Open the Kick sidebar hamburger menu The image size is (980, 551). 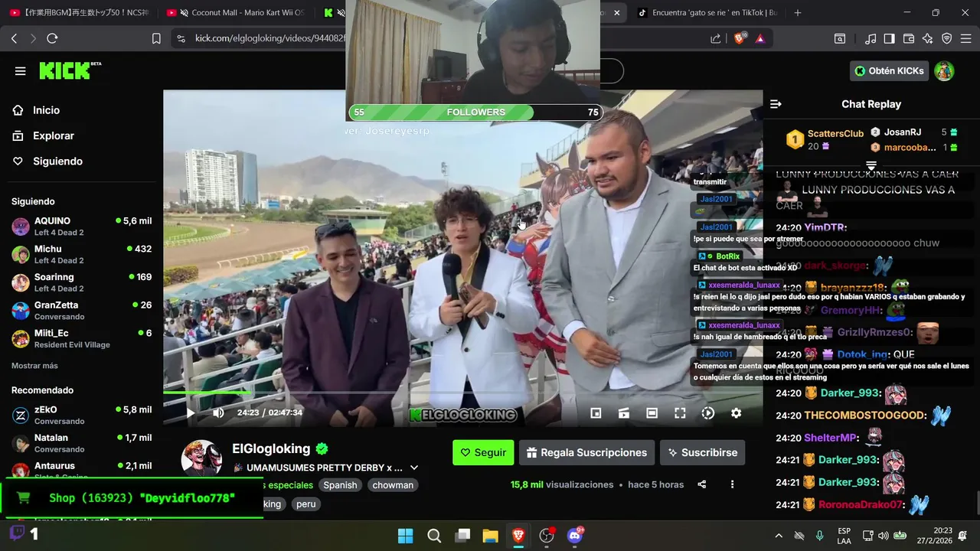(21, 71)
